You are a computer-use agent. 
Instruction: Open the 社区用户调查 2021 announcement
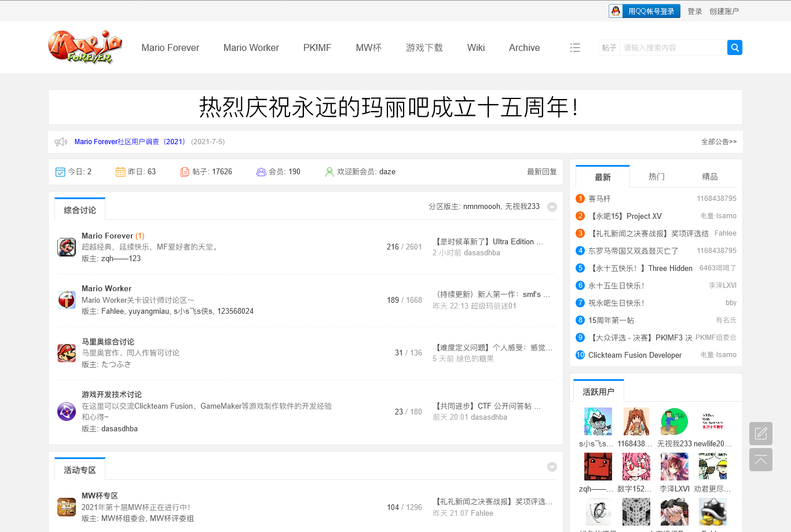(130, 142)
